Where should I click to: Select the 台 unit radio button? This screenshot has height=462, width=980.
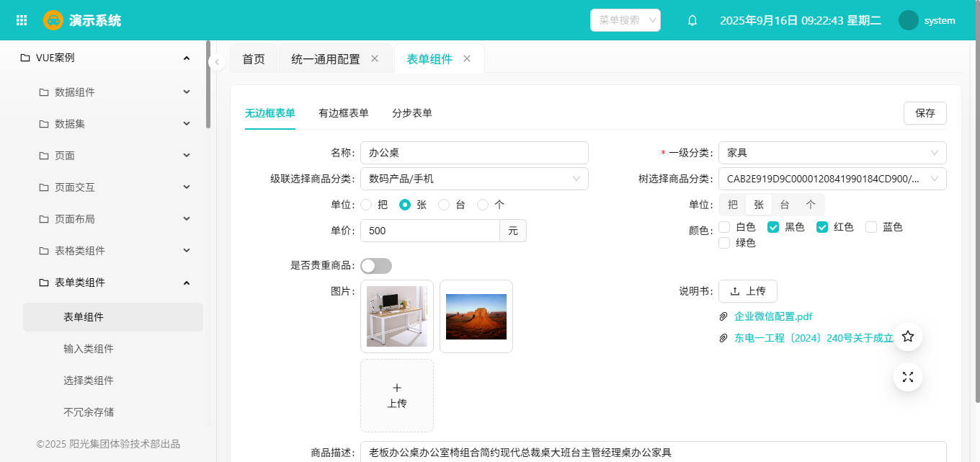444,205
